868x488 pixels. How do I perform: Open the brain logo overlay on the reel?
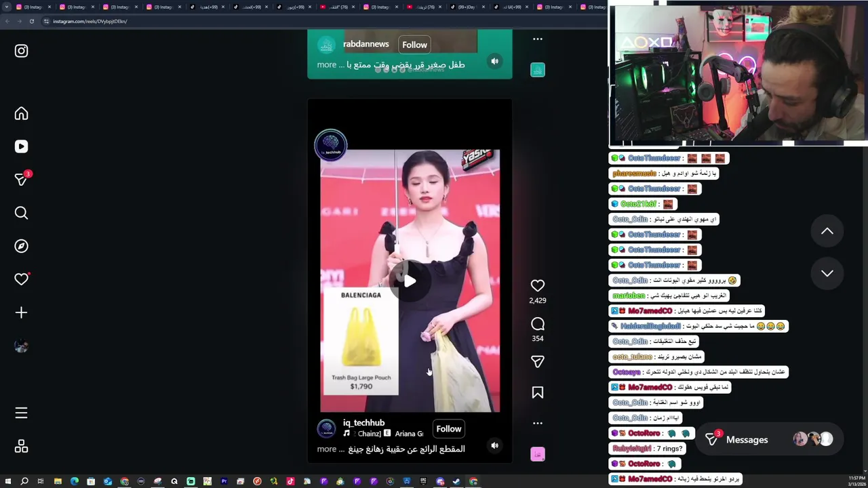[331, 144]
